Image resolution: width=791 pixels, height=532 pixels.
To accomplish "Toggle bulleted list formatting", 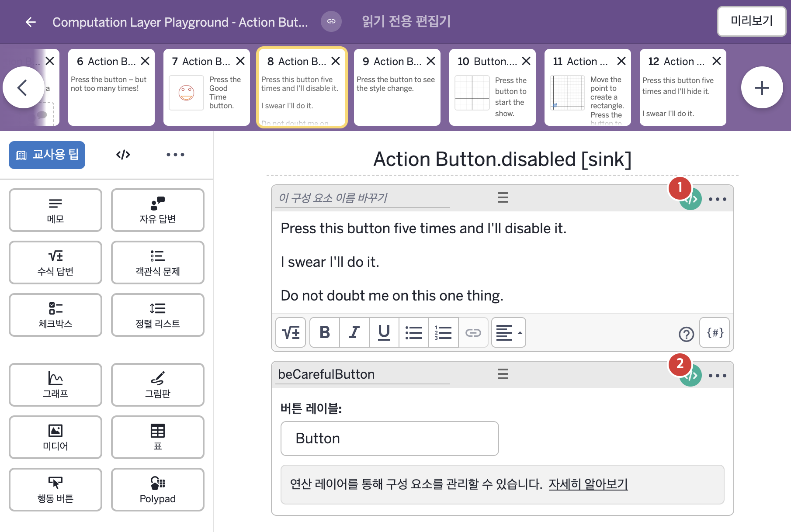I will tap(414, 332).
